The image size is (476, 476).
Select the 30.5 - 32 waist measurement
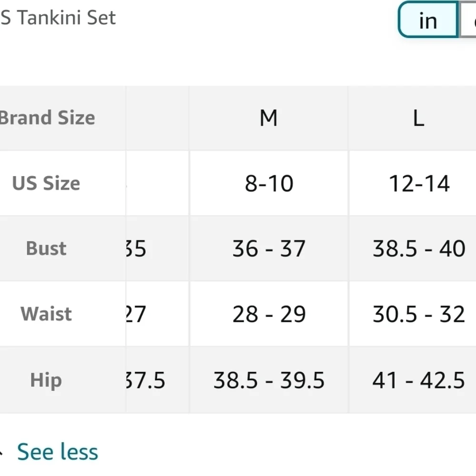(x=419, y=314)
